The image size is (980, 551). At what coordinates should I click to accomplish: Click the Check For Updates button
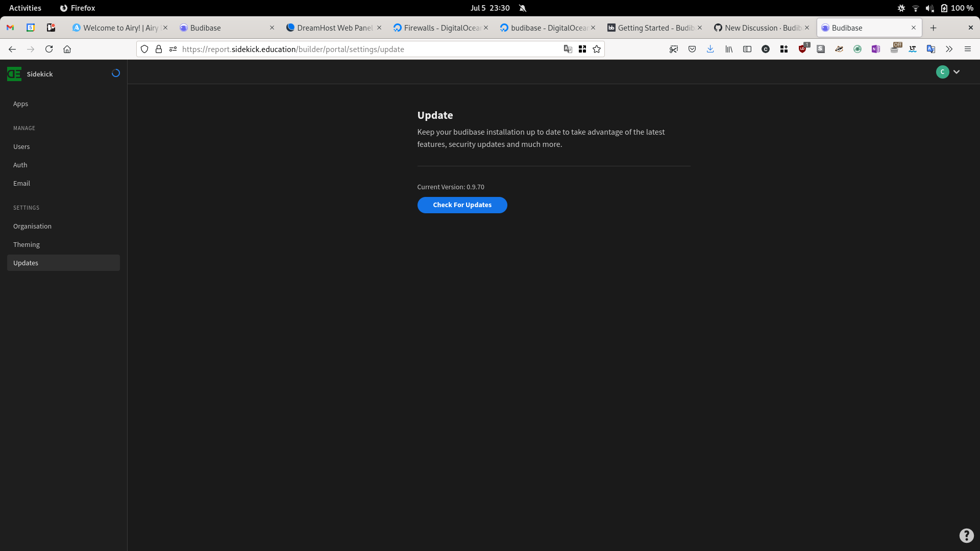point(462,205)
